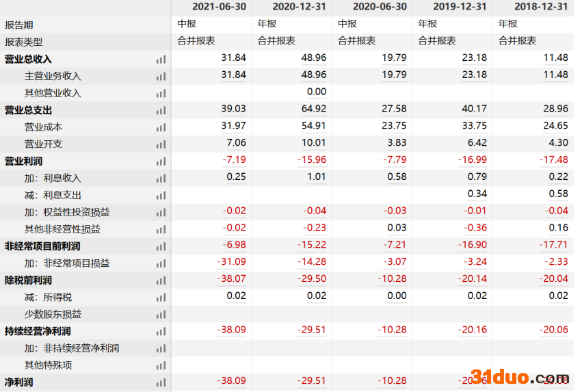Click the 营业总收入 row label

click(28, 60)
